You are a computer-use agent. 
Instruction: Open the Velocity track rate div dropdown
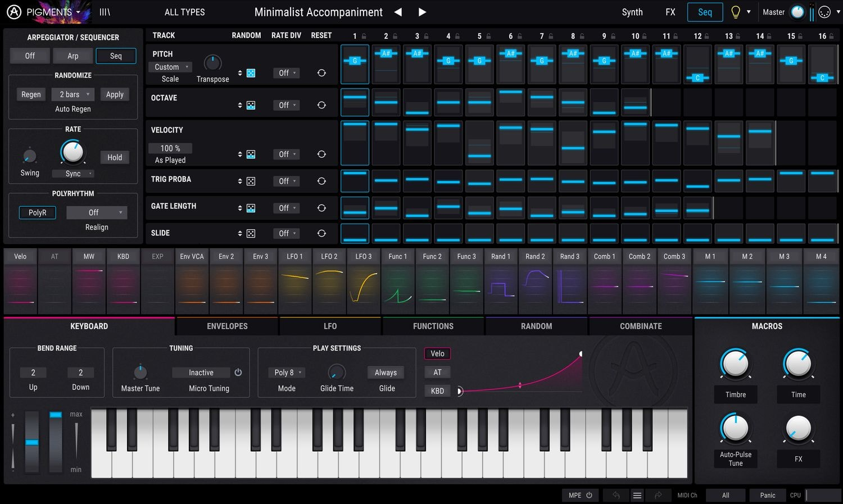pos(286,154)
